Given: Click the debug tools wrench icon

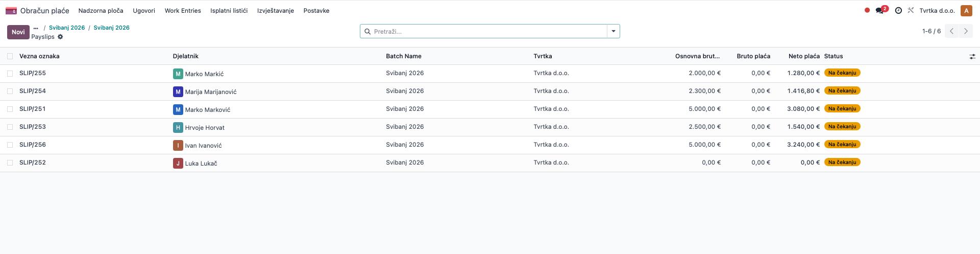Looking at the screenshot, I should click(911, 10).
